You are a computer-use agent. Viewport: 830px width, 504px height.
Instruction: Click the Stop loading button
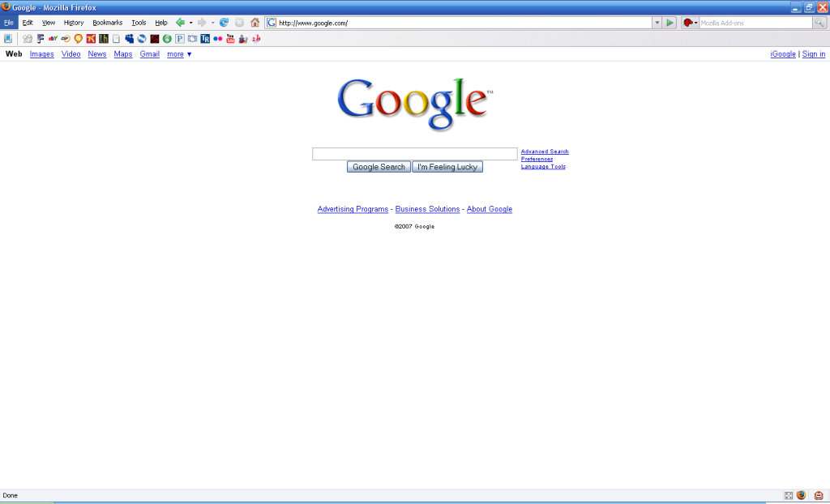239,23
